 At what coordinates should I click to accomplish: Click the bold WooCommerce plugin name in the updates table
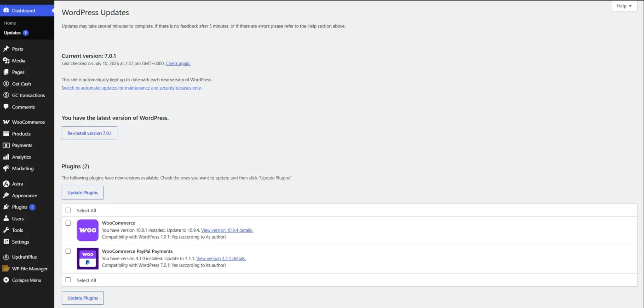[119, 223]
